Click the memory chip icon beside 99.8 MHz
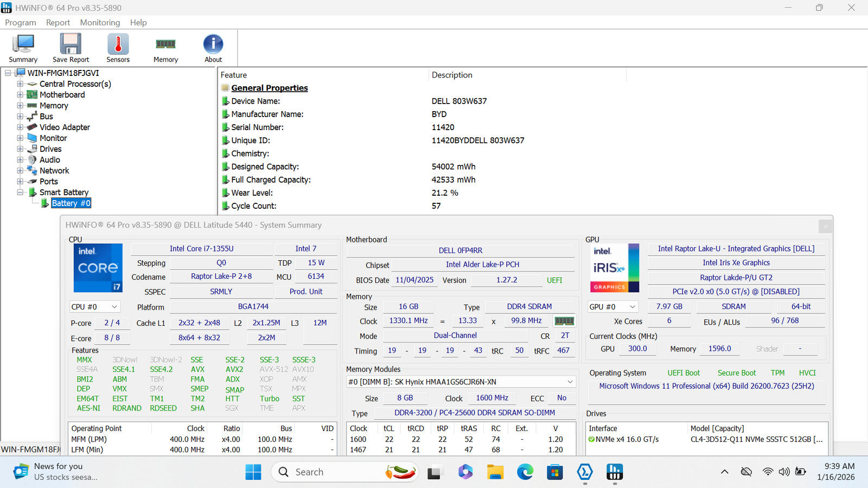Viewport: 868px width, 488px height. pyautogui.click(x=564, y=321)
